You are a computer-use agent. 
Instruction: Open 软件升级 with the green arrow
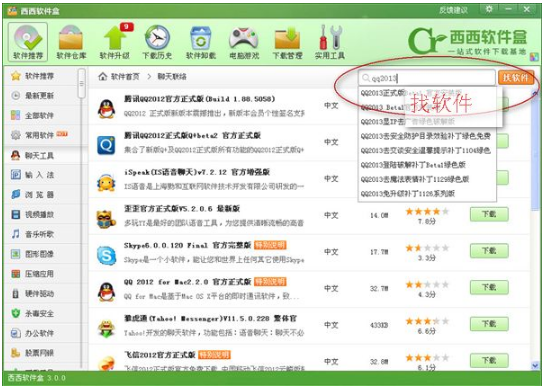(x=115, y=42)
